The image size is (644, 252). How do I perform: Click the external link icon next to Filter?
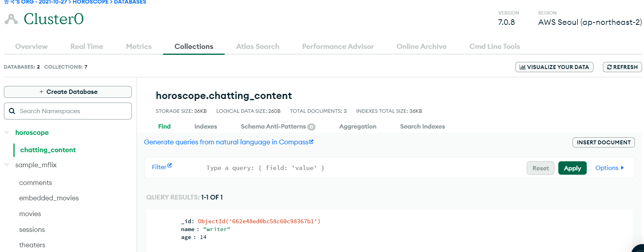pyautogui.click(x=170, y=166)
